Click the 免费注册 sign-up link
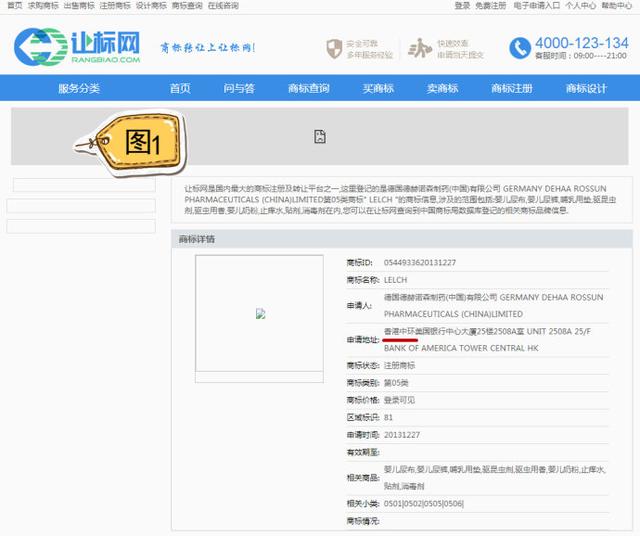The width and height of the screenshot is (640, 536). pos(491,5)
